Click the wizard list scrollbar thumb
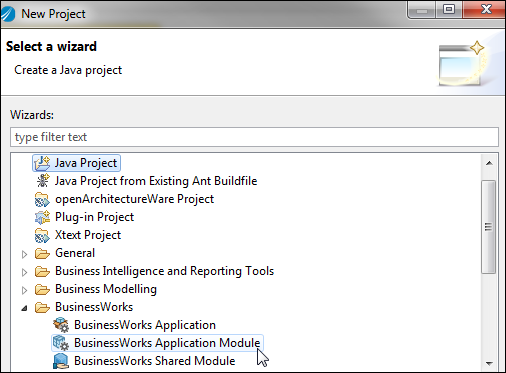The height and width of the screenshot is (373, 506). [x=489, y=227]
